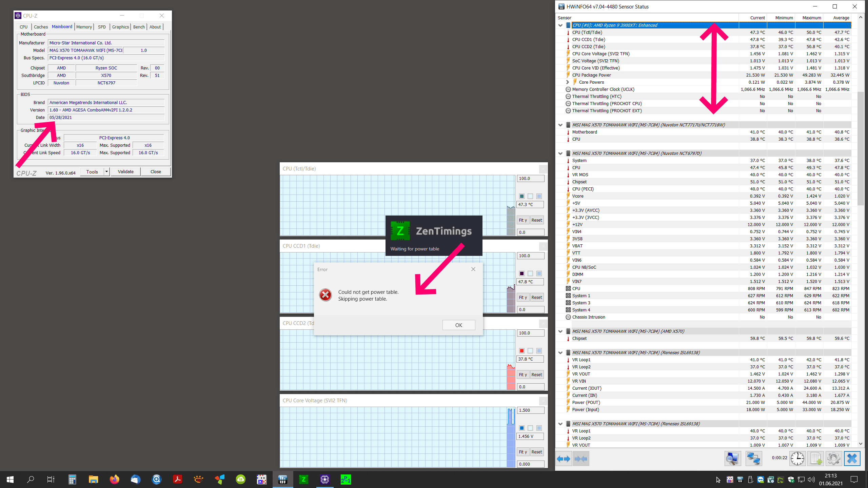The width and height of the screenshot is (868, 488).
Task: Pick blue line color swatch in Core Voltage graph
Action: pyautogui.click(x=522, y=428)
